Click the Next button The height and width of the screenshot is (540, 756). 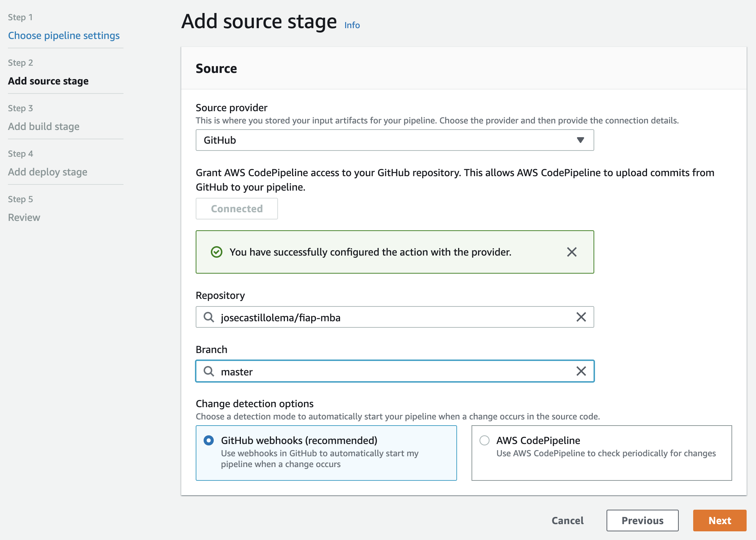click(719, 521)
